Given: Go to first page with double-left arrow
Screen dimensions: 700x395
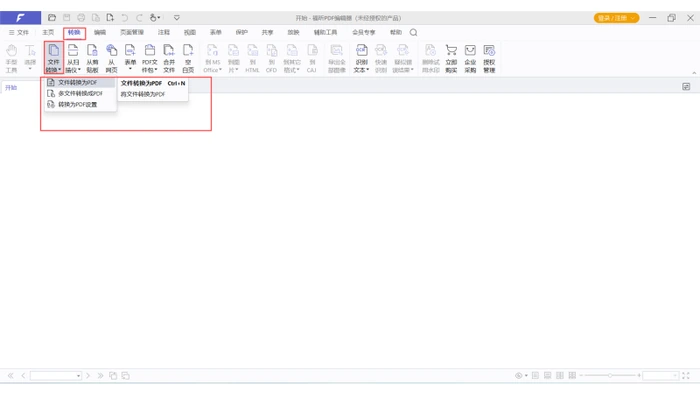Looking at the screenshot, I should 11,376.
